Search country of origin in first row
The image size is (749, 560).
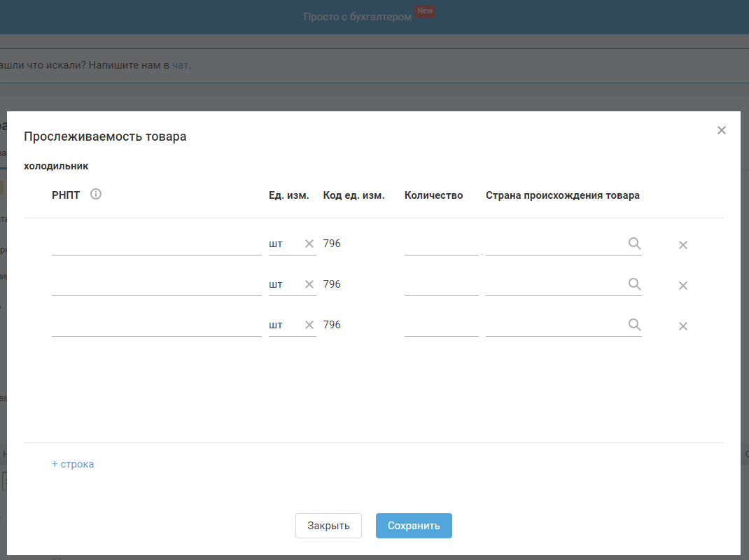point(634,243)
